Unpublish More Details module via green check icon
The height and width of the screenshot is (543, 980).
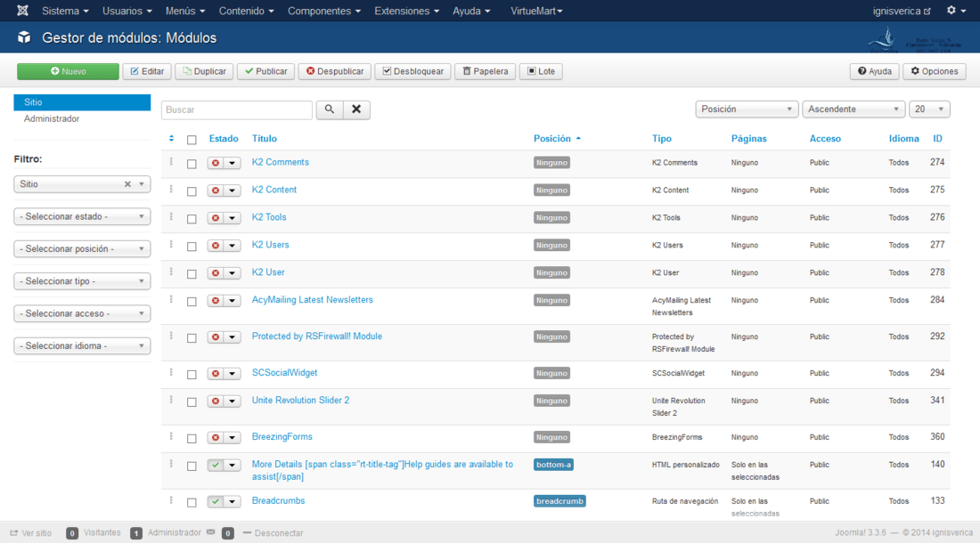[216, 465]
